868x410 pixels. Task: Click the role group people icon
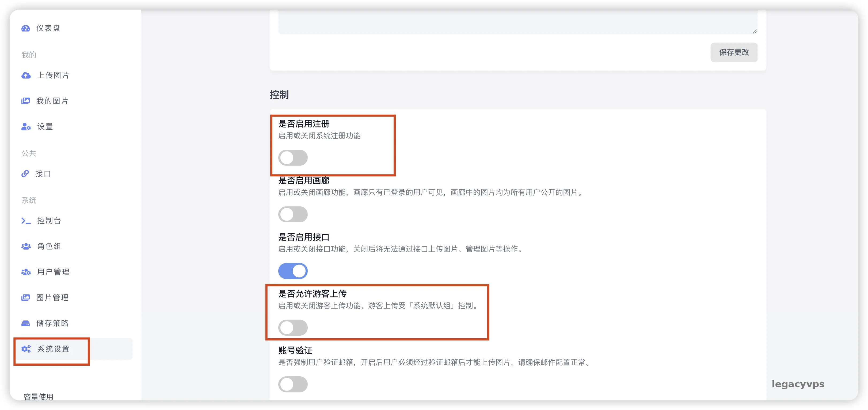(x=26, y=246)
